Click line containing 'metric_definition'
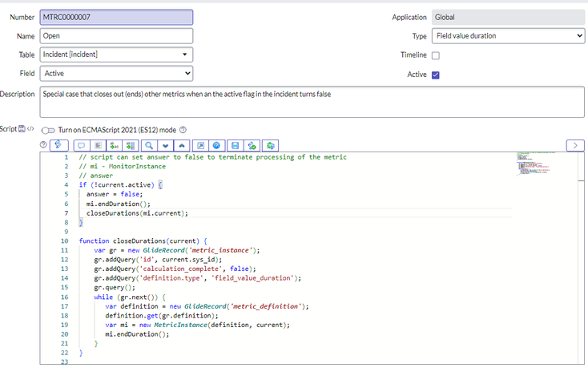 pos(207,306)
